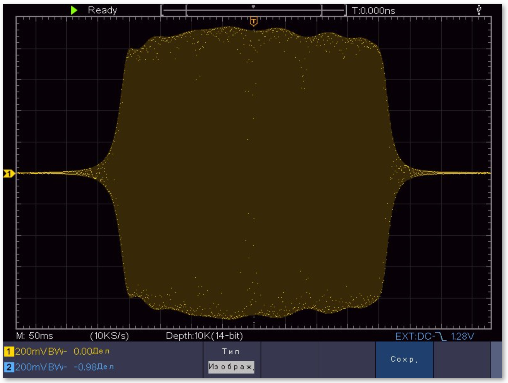Click the Depth:10K(14-bit) memory depth label
508x383 pixels.
(x=204, y=336)
